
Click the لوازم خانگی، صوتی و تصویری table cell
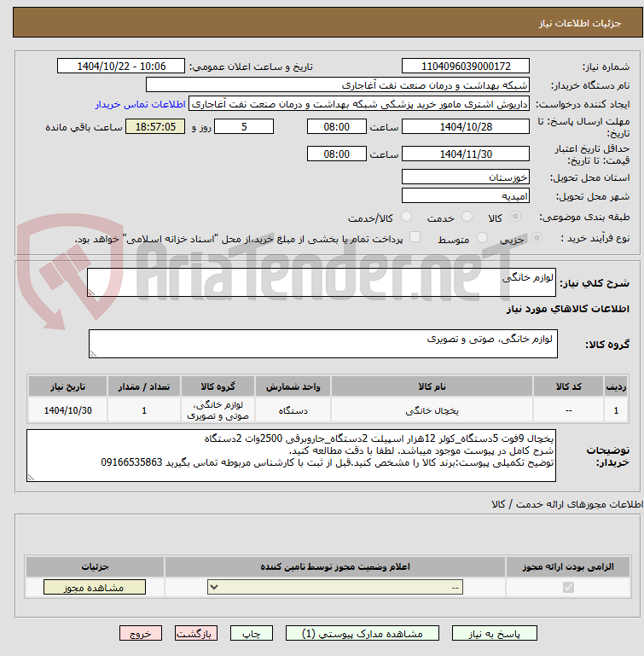click(x=218, y=410)
